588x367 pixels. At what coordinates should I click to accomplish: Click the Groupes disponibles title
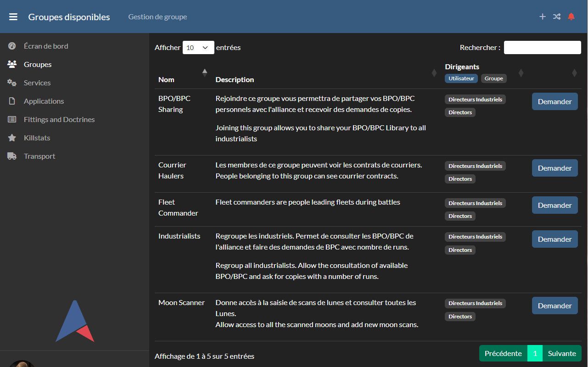[x=69, y=17]
